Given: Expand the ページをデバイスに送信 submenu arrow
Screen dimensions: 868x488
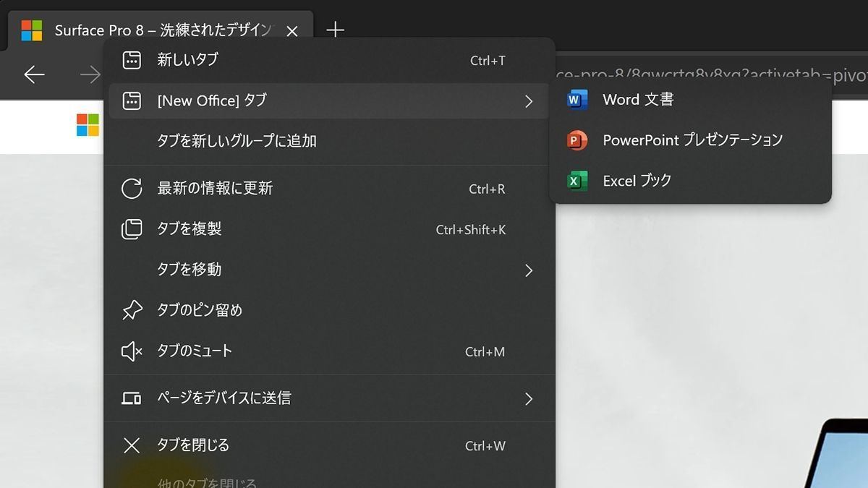Looking at the screenshot, I should [529, 398].
